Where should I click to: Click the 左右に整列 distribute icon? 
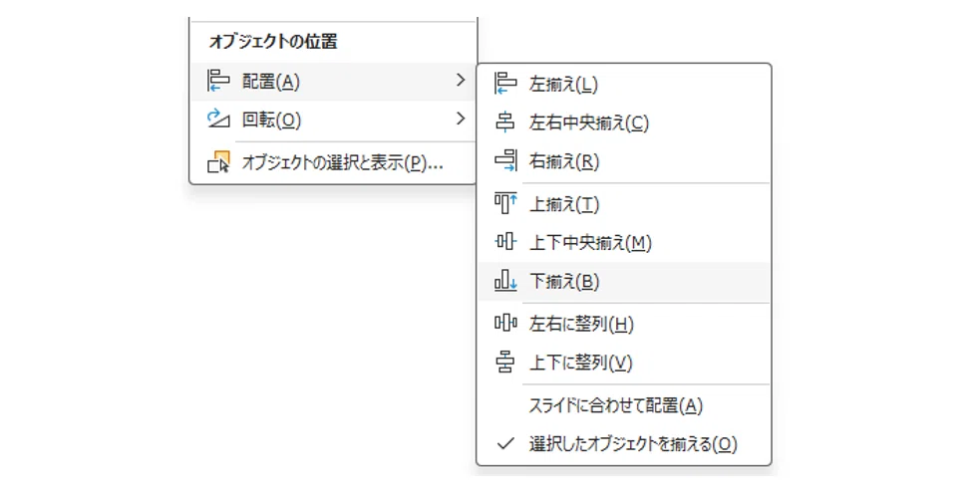(x=505, y=324)
